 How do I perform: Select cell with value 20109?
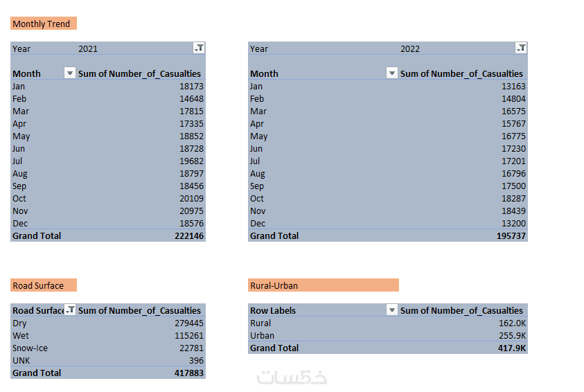pyautogui.click(x=191, y=198)
